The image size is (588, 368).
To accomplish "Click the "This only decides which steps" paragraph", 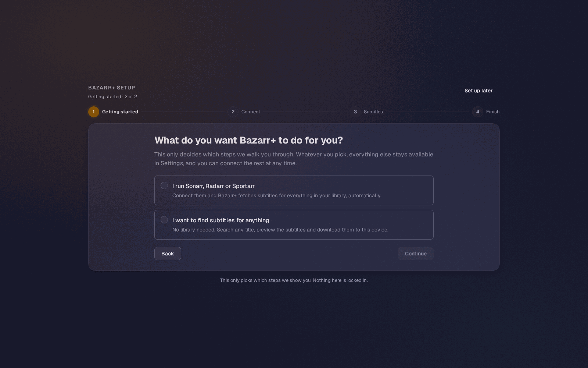I will tap(294, 159).
